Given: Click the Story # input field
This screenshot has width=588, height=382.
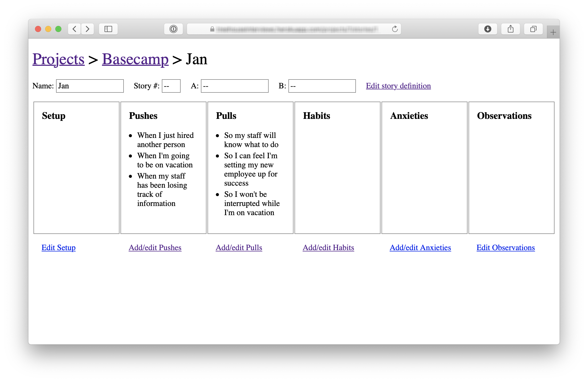Looking at the screenshot, I should click(171, 86).
